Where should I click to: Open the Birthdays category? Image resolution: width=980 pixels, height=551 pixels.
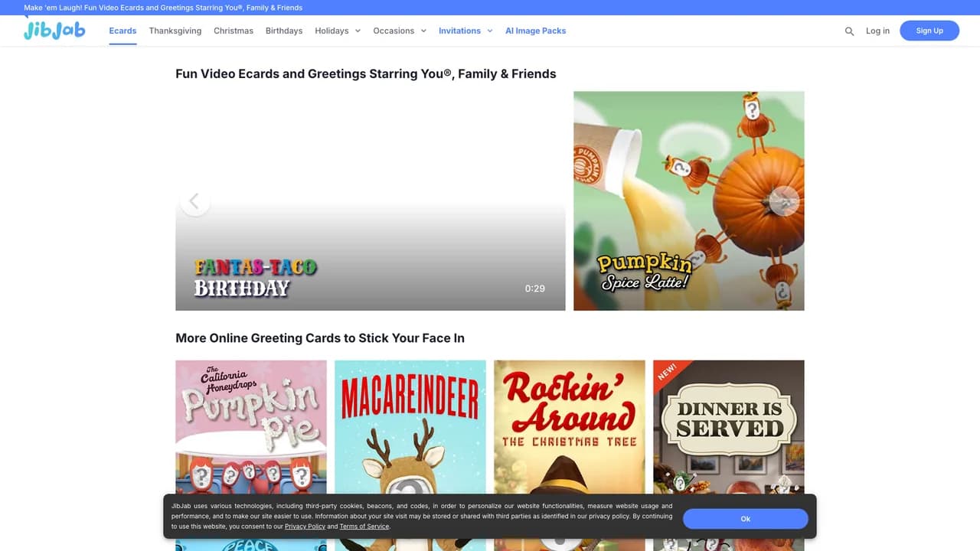(x=284, y=31)
